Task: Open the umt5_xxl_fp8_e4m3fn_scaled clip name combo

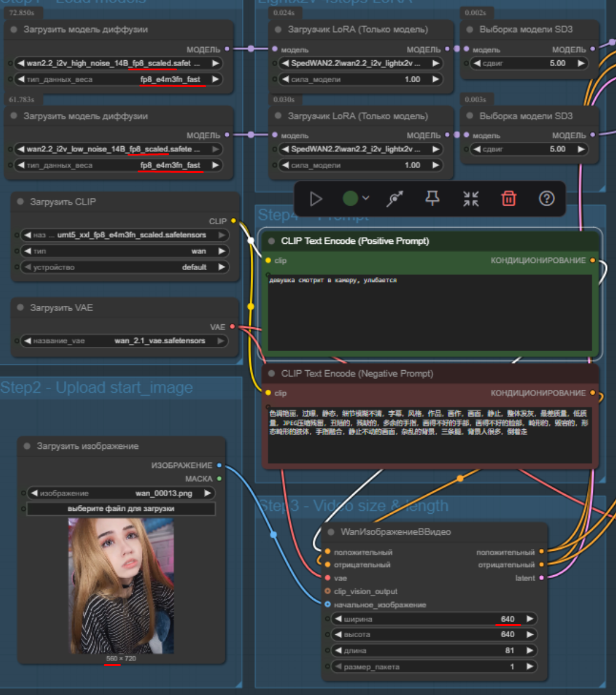Action: (125, 234)
